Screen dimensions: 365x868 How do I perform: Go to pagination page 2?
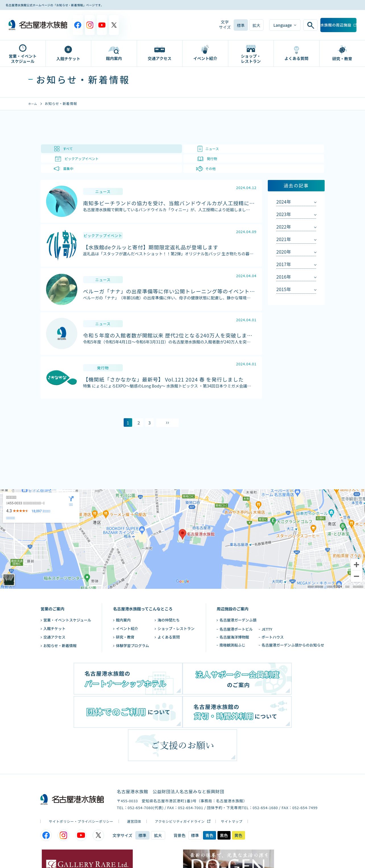click(x=138, y=422)
